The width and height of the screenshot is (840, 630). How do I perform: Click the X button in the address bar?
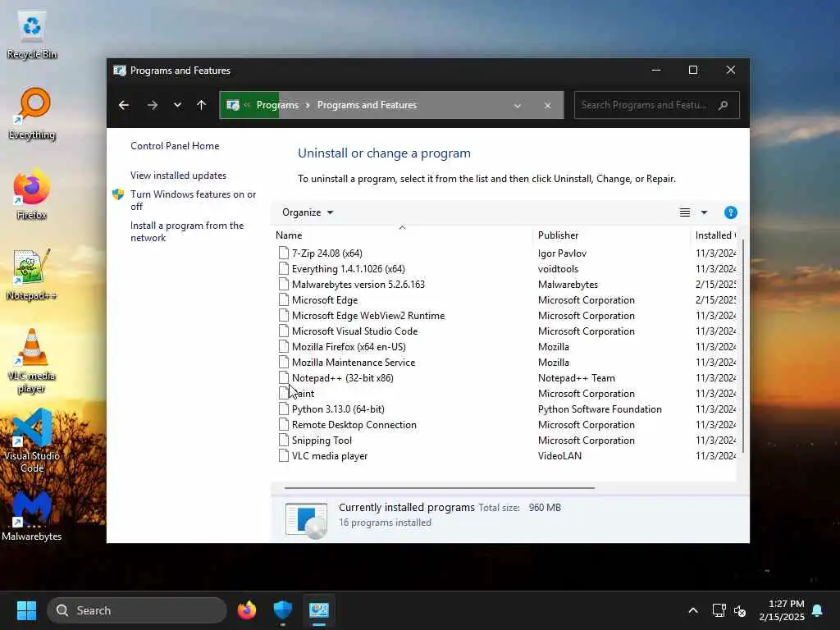547,106
